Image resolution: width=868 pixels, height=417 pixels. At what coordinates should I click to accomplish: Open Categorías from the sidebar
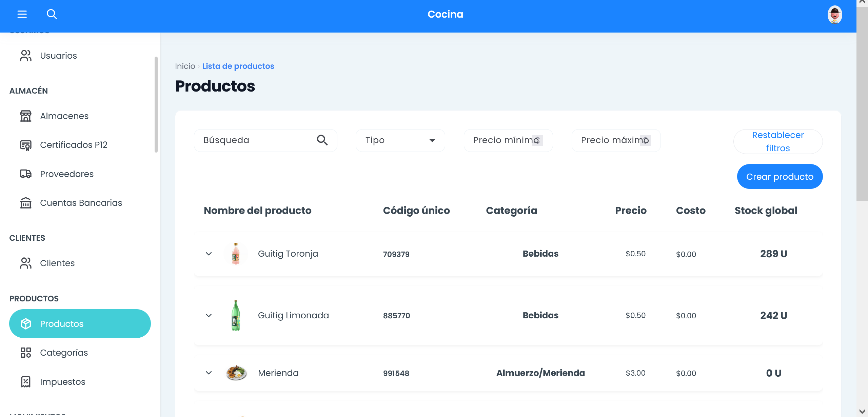[x=80, y=353]
